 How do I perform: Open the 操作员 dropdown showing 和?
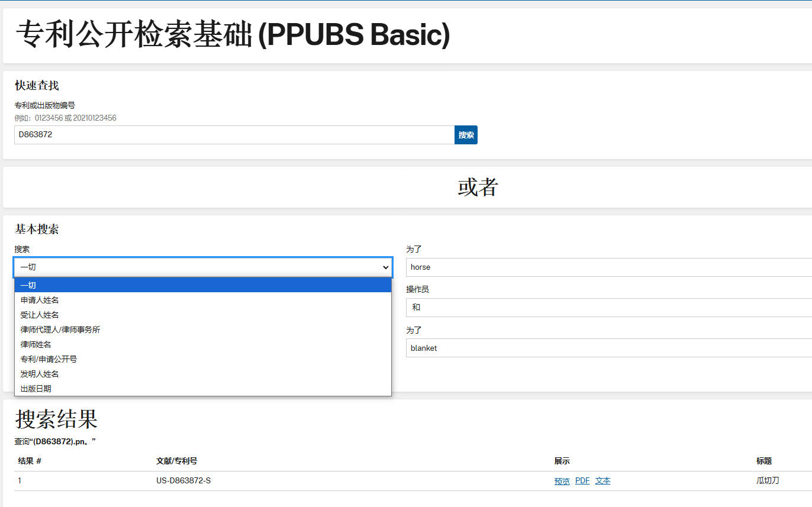click(609, 308)
